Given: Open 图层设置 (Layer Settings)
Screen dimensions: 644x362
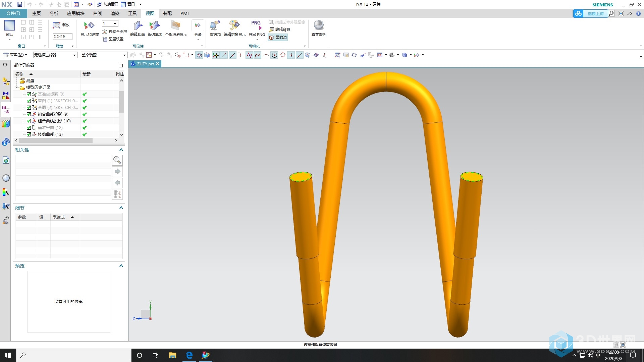Looking at the screenshot, I should click(x=113, y=39).
